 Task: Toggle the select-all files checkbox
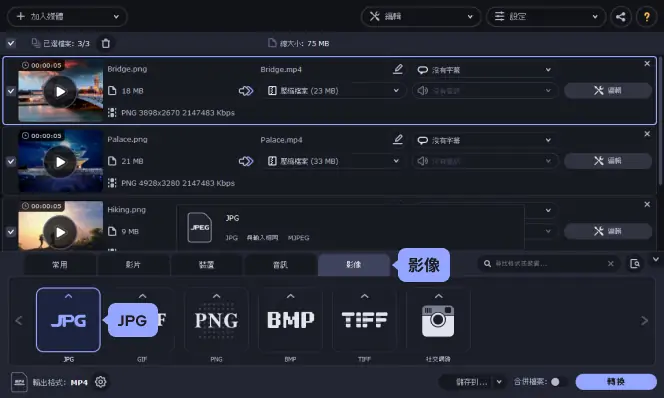(x=11, y=43)
